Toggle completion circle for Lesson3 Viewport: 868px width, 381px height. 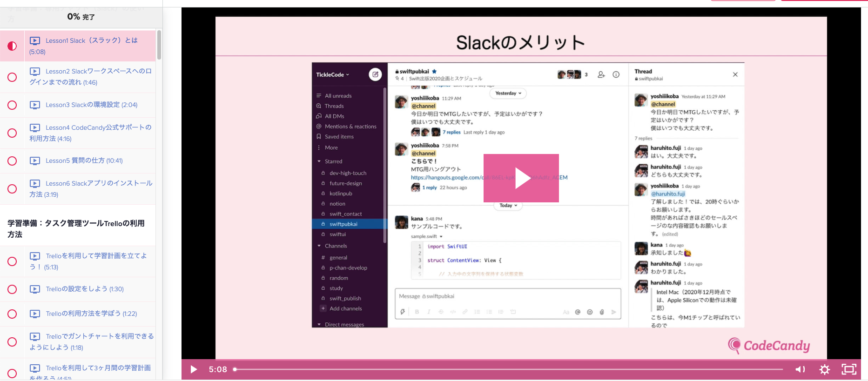point(12,105)
